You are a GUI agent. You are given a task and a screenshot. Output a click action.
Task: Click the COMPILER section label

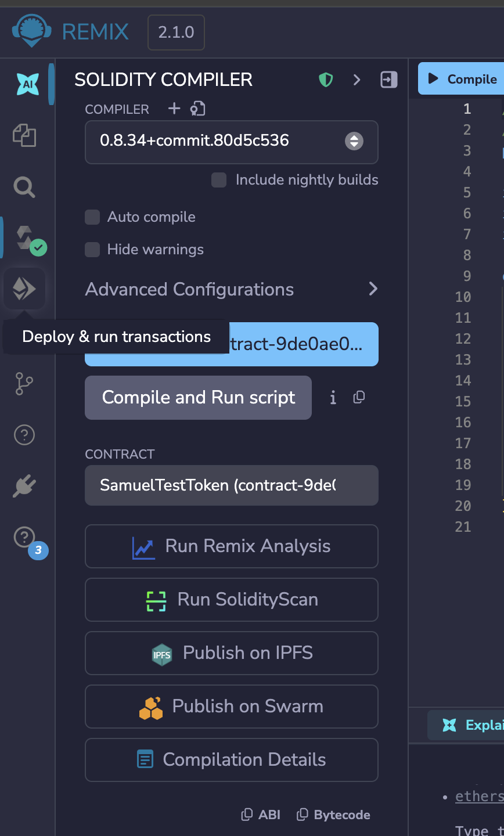[117, 109]
